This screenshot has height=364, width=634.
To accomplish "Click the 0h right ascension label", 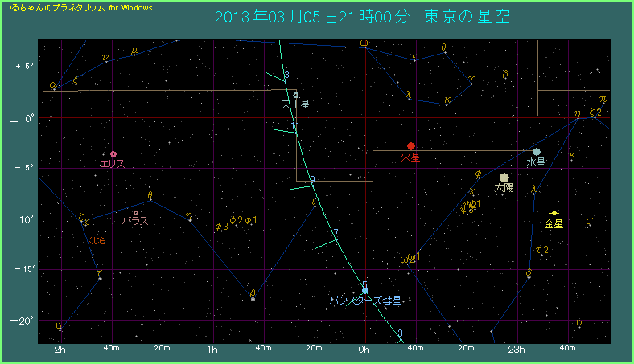I will tap(364, 350).
